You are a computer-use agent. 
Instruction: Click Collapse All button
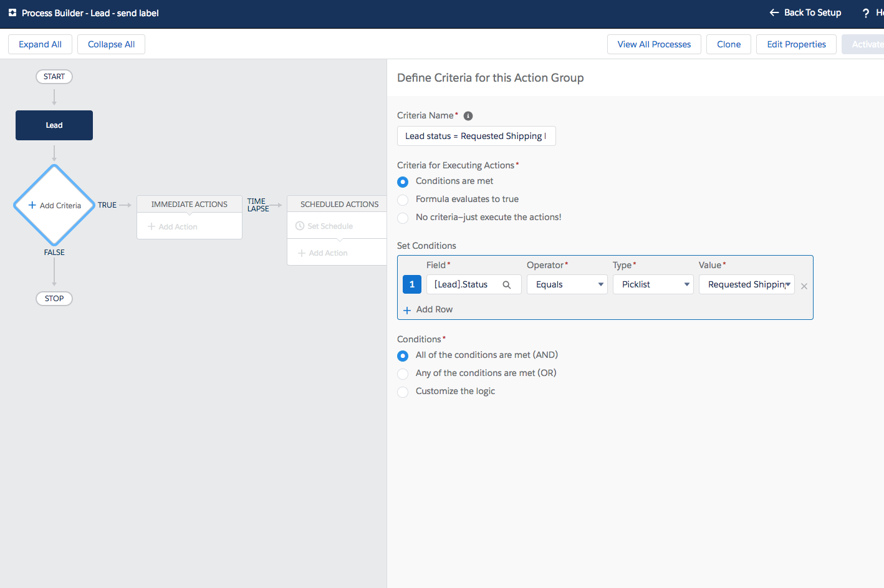point(111,44)
